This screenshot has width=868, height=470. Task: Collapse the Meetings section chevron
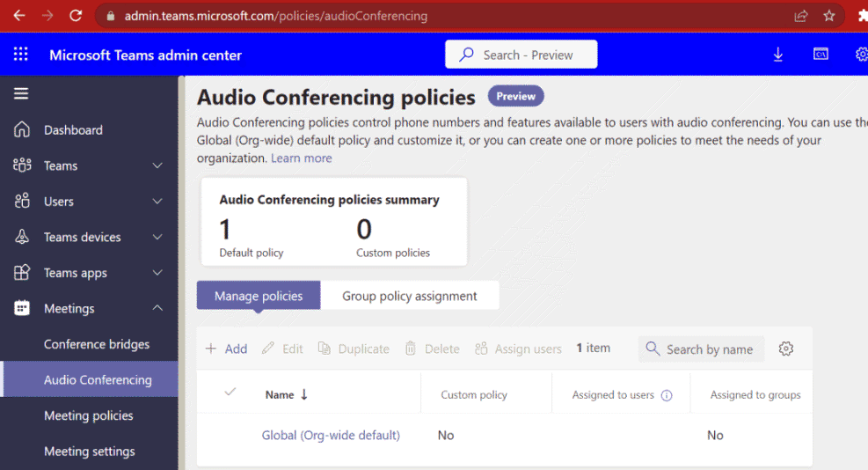157,307
